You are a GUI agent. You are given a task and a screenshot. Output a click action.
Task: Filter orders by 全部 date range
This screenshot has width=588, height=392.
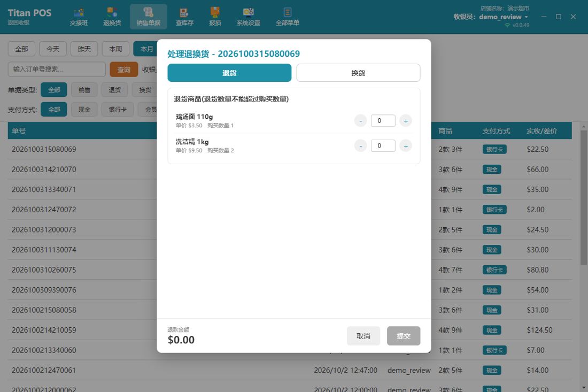(x=22, y=49)
